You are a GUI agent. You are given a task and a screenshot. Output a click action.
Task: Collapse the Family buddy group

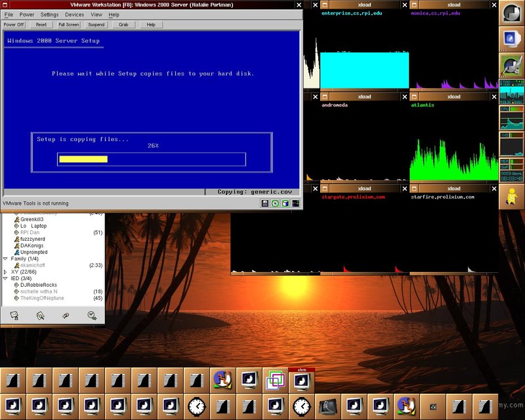(6, 259)
